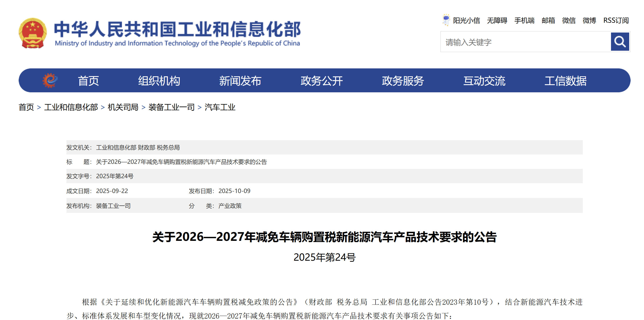
Task: Open the 组织机构 navigation menu
Action: [159, 81]
